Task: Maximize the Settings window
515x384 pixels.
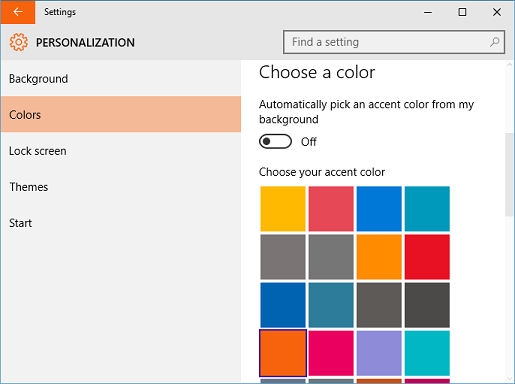Action: (462, 12)
